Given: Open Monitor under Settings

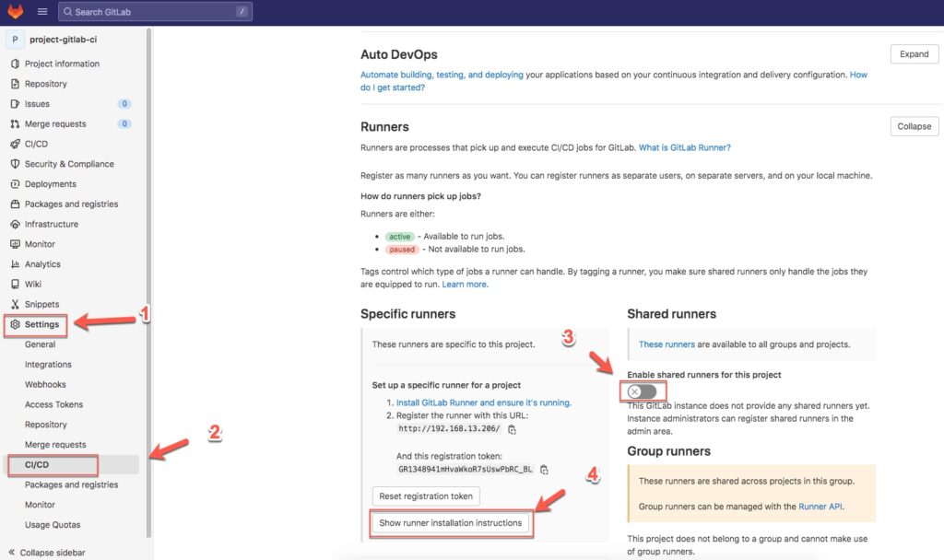Looking at the screenshot, I should (x=40, y=505).
